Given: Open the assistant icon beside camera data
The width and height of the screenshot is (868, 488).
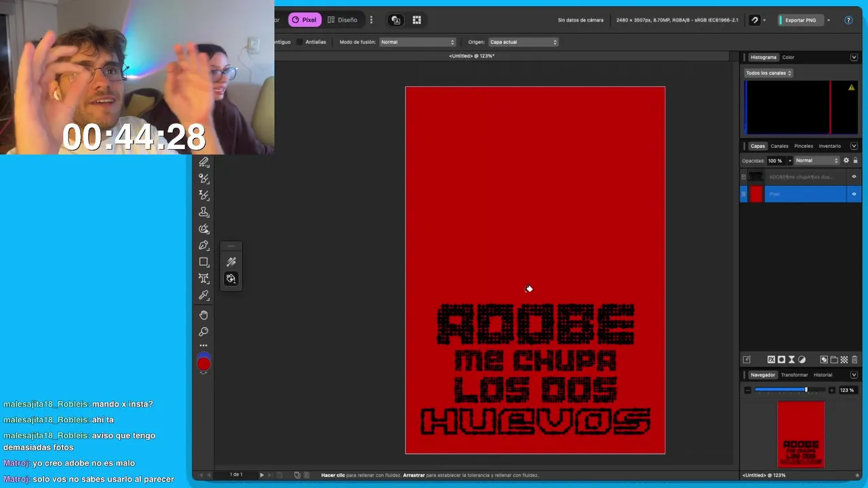Looking at the screenshot, I should tap(755, 20).
